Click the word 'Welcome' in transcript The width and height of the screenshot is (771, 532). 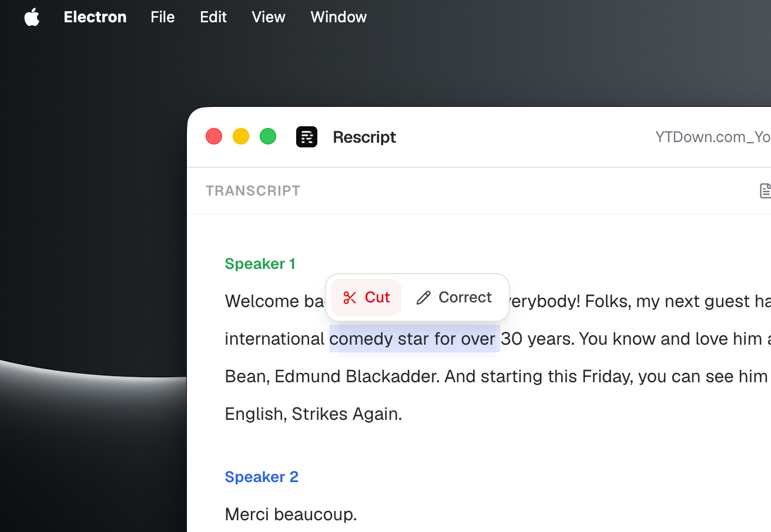[x=262, y=301]
